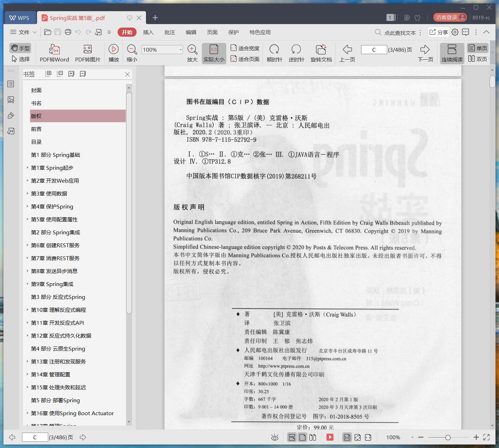Expand 第2章 开发Web应用 bookmark

[x=28, y=181]
